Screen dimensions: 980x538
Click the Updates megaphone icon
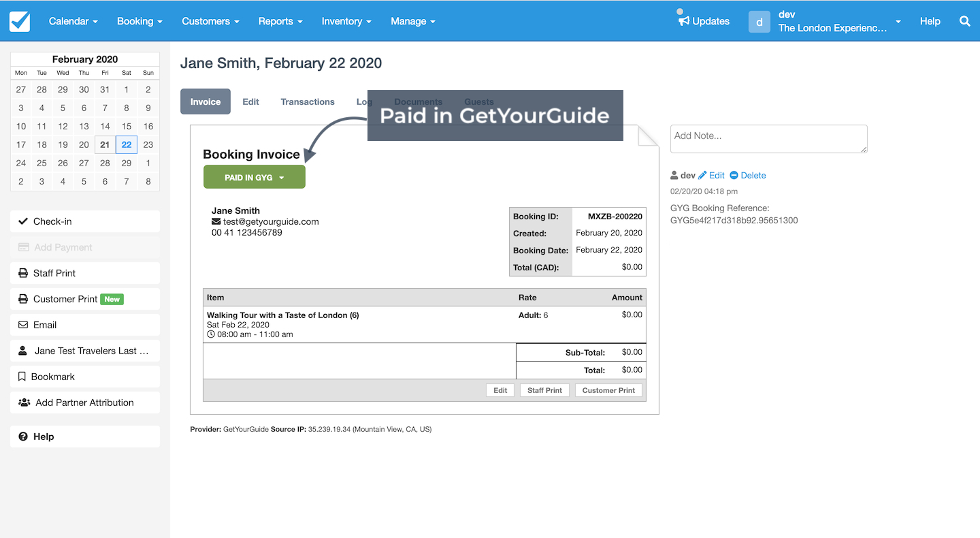tap(684, 21)
